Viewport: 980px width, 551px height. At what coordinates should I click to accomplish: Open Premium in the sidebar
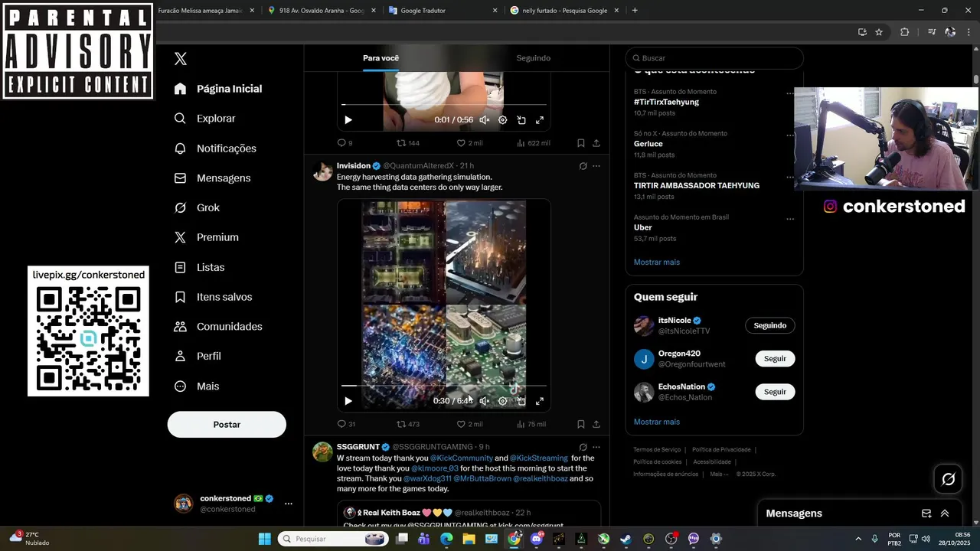(x=206, y=237)
